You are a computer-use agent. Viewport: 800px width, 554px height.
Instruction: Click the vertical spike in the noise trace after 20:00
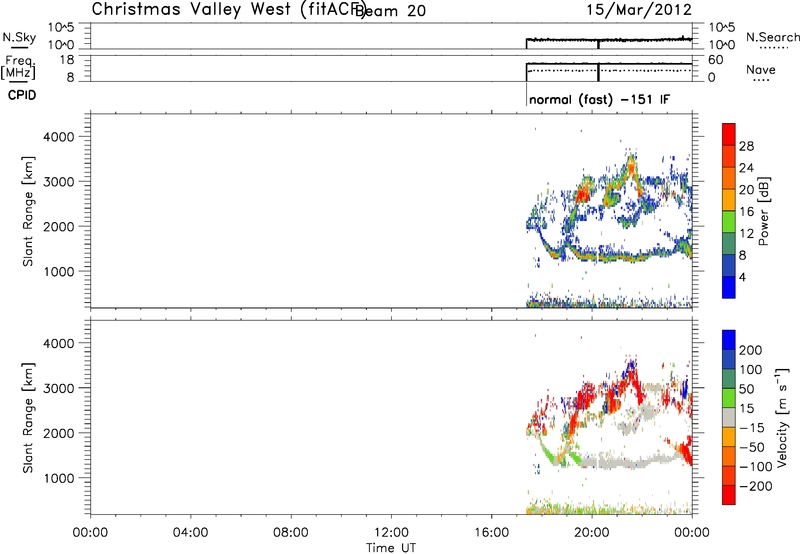click(598, 44)
